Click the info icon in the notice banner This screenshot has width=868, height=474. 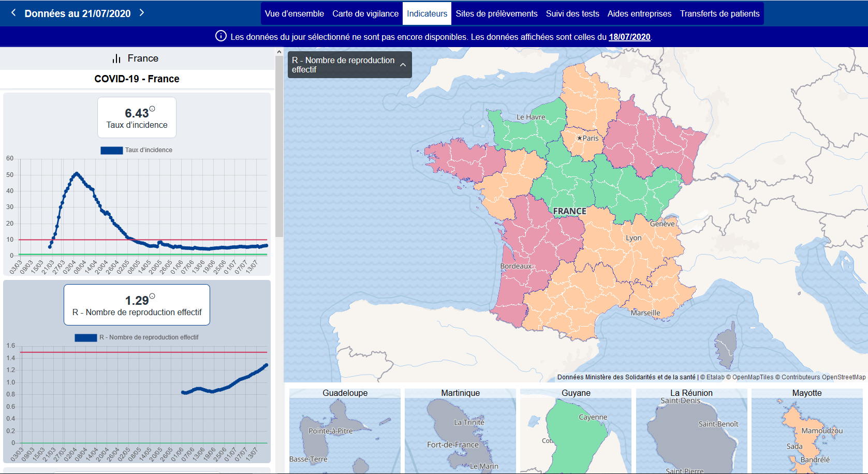[x=220, y=36]
